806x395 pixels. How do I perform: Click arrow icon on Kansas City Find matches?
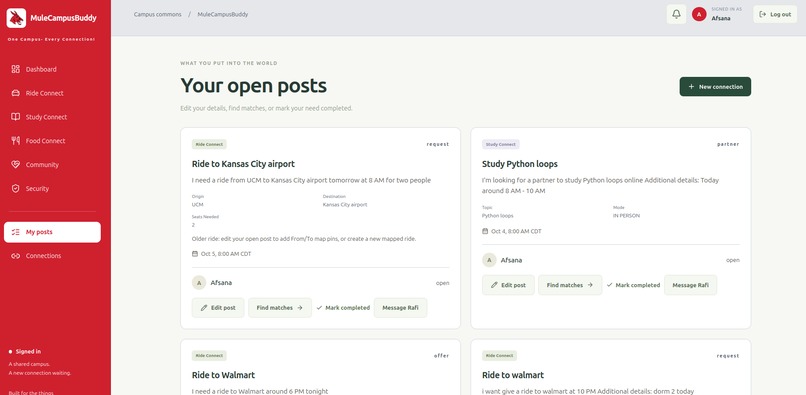click(x=300, y=308)
